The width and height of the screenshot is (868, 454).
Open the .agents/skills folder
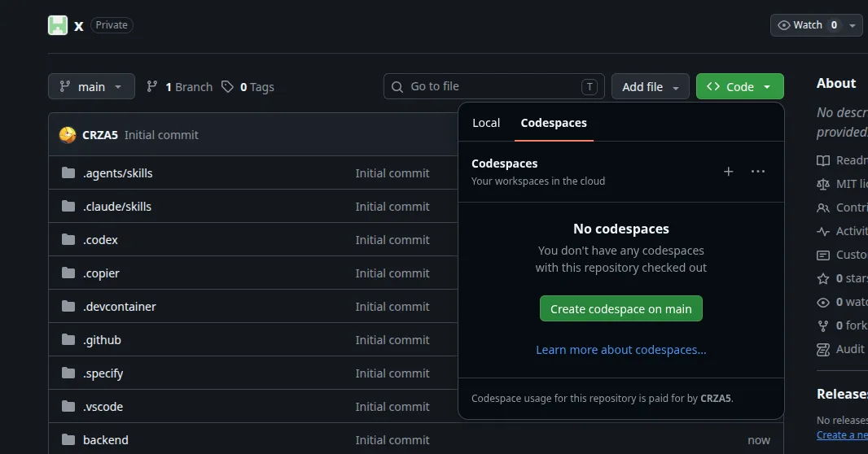point(118,173)
